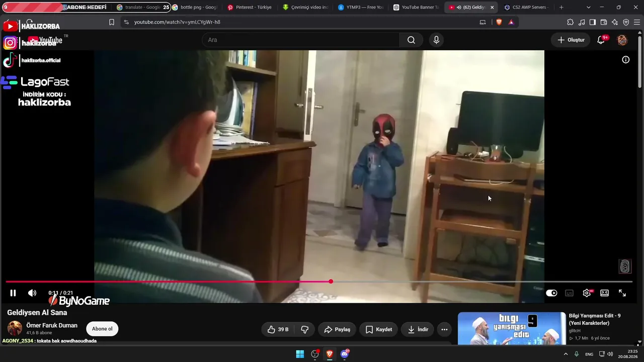Image resolution: width=644 pixels, height=362 pixels.
Task: Switch to theater mode view
Action: click(x=604, y=293)
